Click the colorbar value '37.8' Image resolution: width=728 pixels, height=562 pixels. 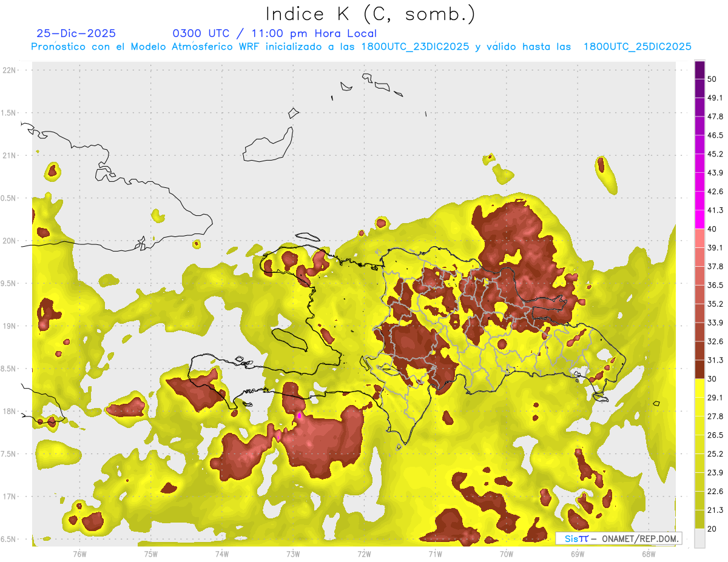click(715, 266)
